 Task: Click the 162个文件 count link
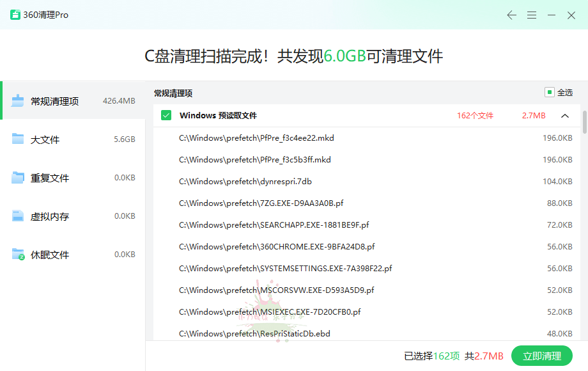pyautogui.click(x=475, y=116)
